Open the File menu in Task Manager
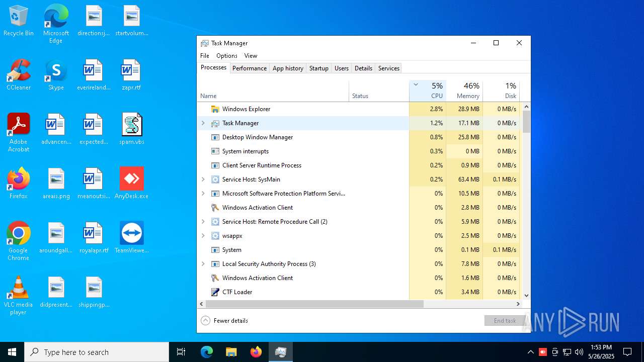Image resolution: width=644 pixels, height=362 pixels. [205, 56]
